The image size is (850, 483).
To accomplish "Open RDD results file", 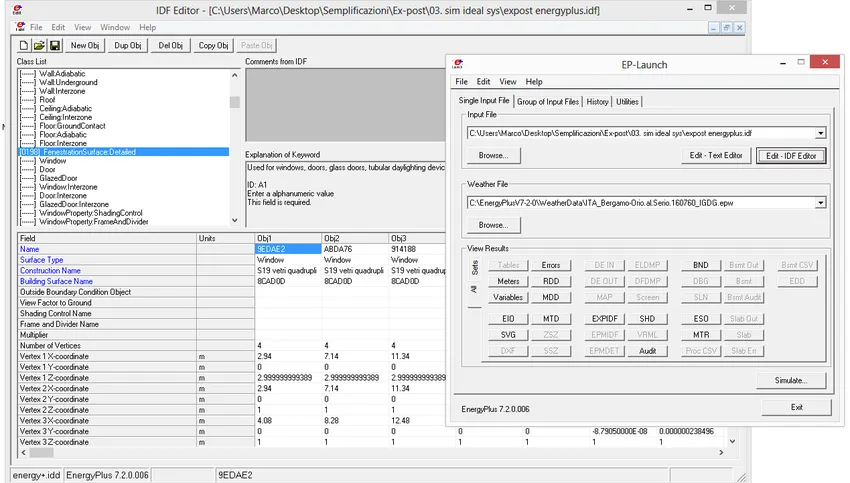I will pyautogui.click(x=551, y=281).
